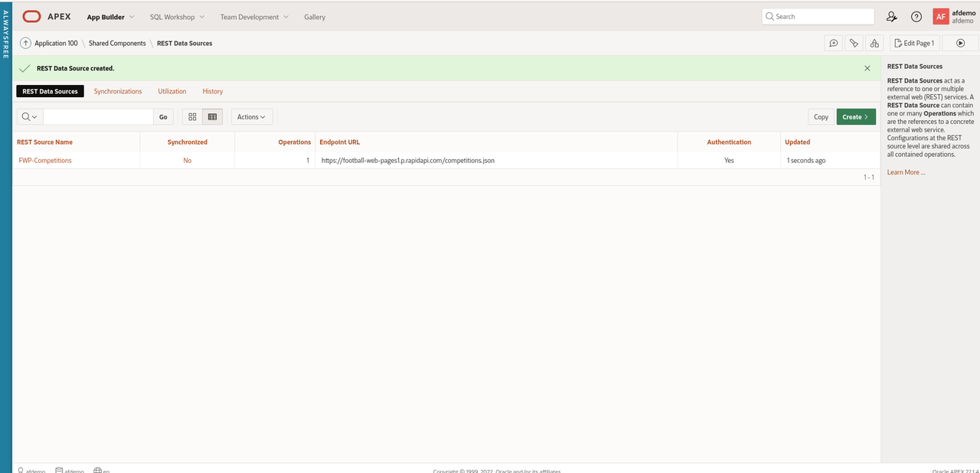Screen dimensions: 980x473
Task: Open the feedback dialog via speech bubble icon
Action: (834, 43)
